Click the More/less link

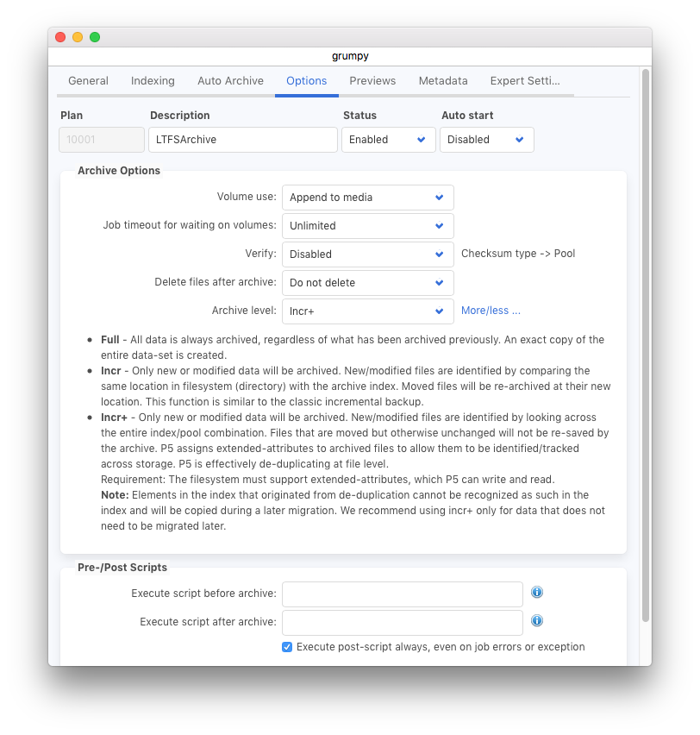(491, 311)
